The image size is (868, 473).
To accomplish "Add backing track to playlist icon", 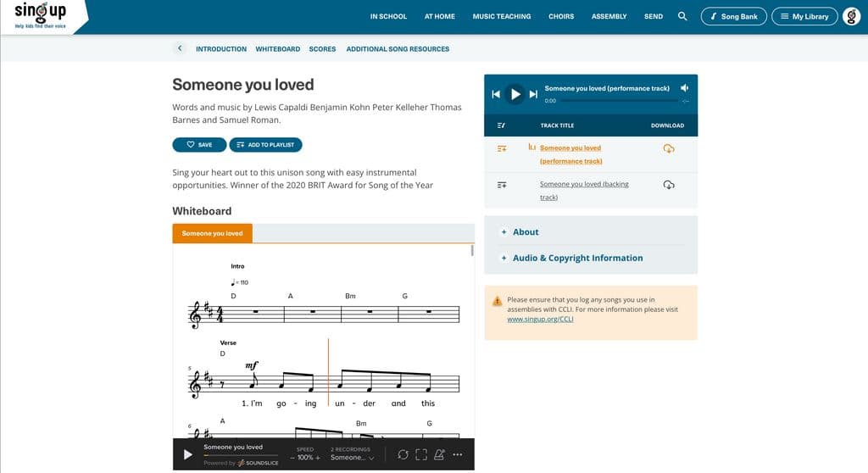I will [x=502, y=185].
